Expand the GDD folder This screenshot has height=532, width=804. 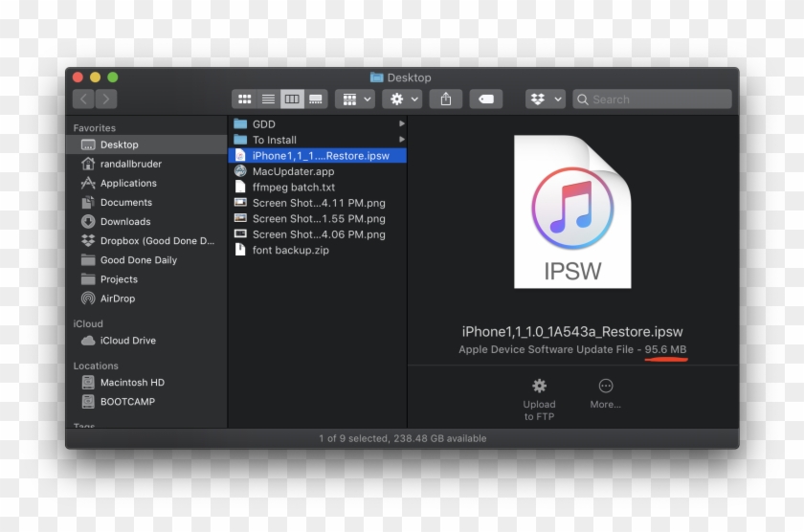[264, 124]
